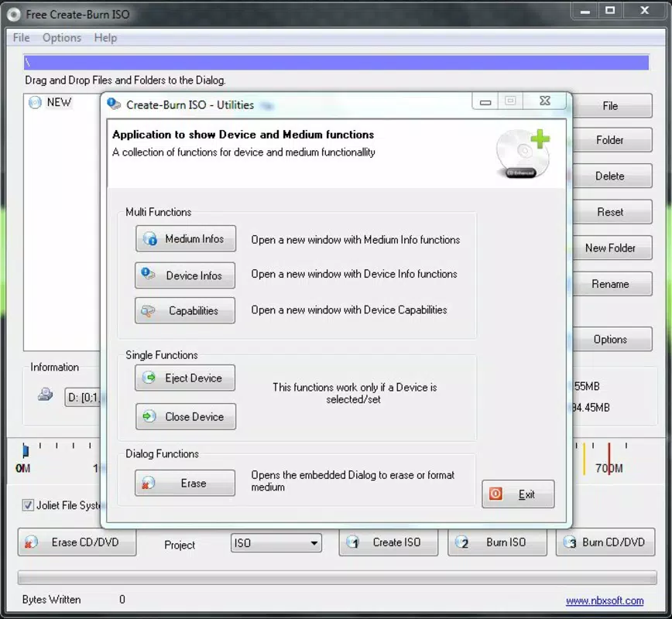
Task: Open the Help menu
Action: 105,38
